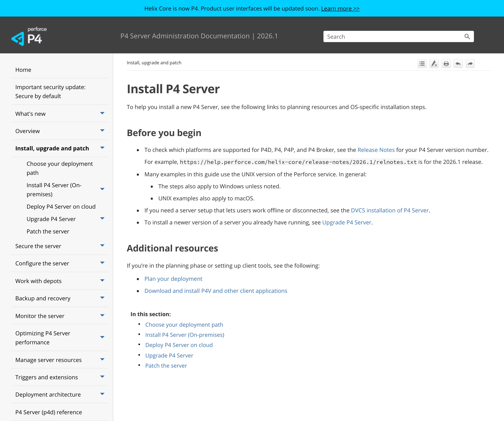Select Choose your deployment path in sidebar
Screen dimensions: 504x421
pyautogui.click(x=59, y=168)
